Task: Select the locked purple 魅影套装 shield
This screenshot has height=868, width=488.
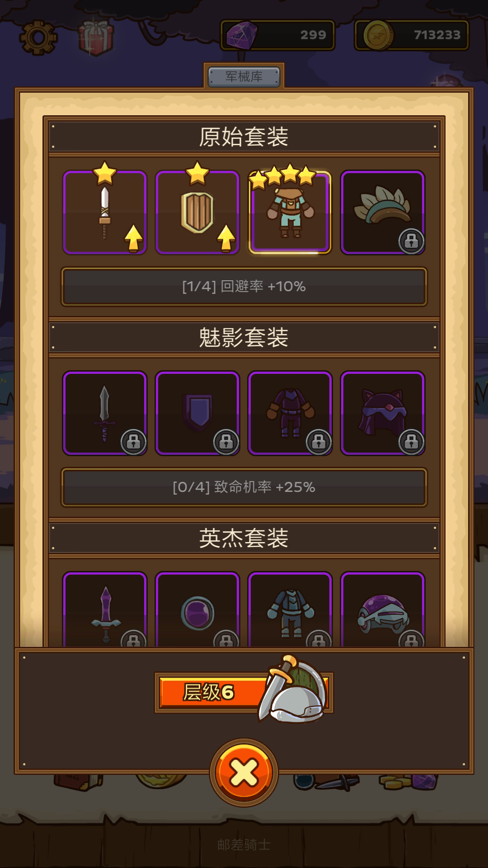Action: [197, 413]
